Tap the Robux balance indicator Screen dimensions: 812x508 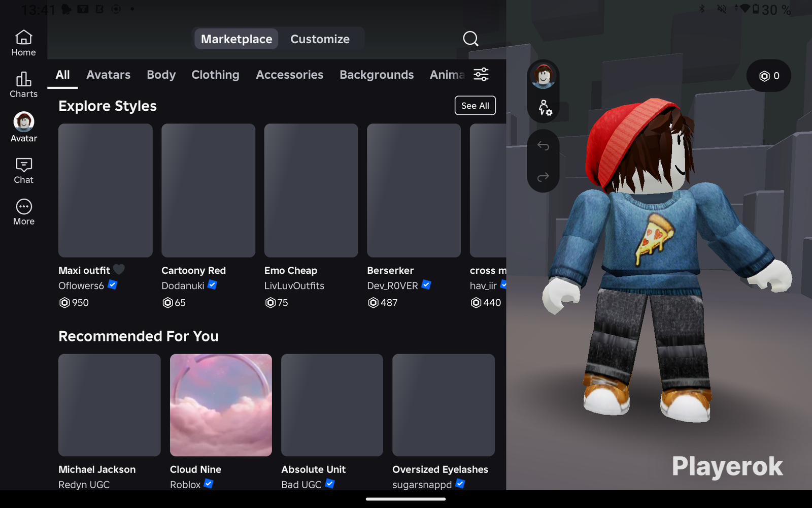[x=769, y=76]
